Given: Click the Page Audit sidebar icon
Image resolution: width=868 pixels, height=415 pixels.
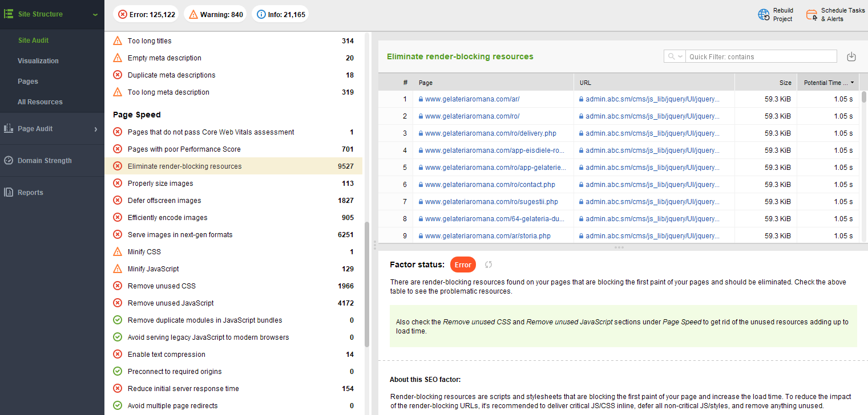Looking at the screenshot, I should [9, 129].
